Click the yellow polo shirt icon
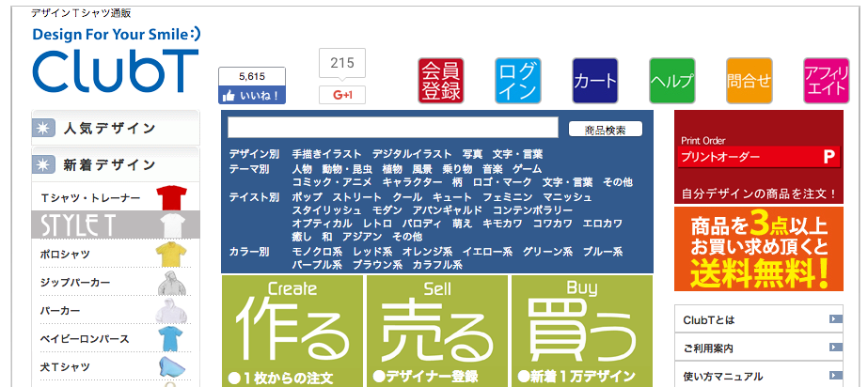Image resolution: width=868 pixels, height=387 pixels. tap(171, 254)
